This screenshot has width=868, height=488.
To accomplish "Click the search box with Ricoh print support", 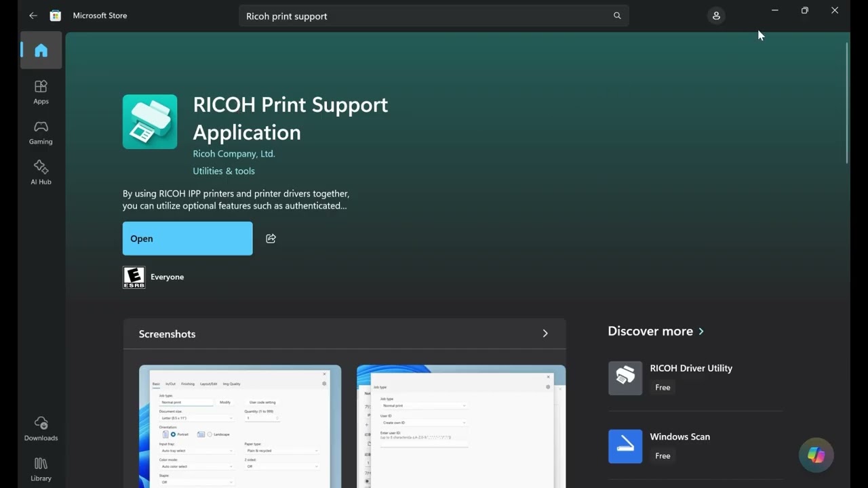I will coord(434,16).
